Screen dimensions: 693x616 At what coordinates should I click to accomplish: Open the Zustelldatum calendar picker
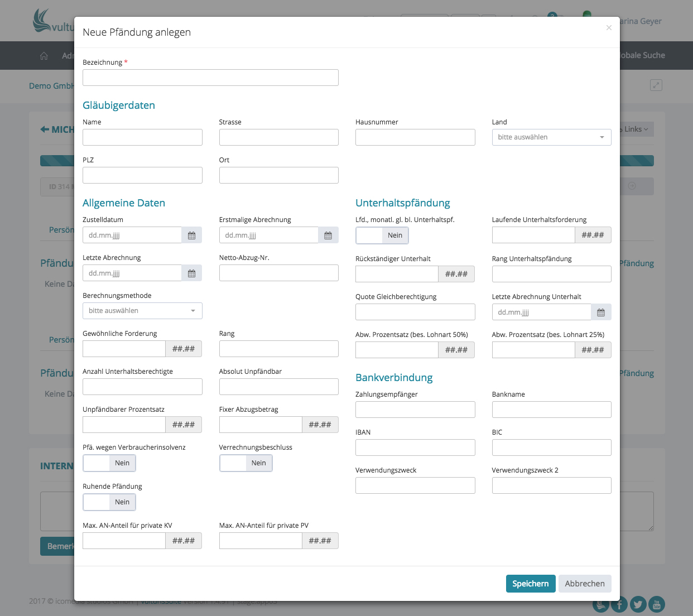[191, 235]
